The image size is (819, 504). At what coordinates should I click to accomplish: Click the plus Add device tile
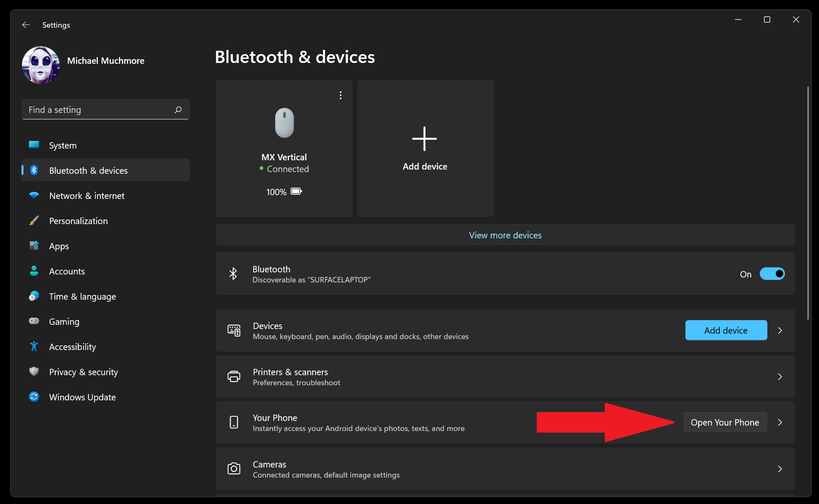click(x=425, y=148)
